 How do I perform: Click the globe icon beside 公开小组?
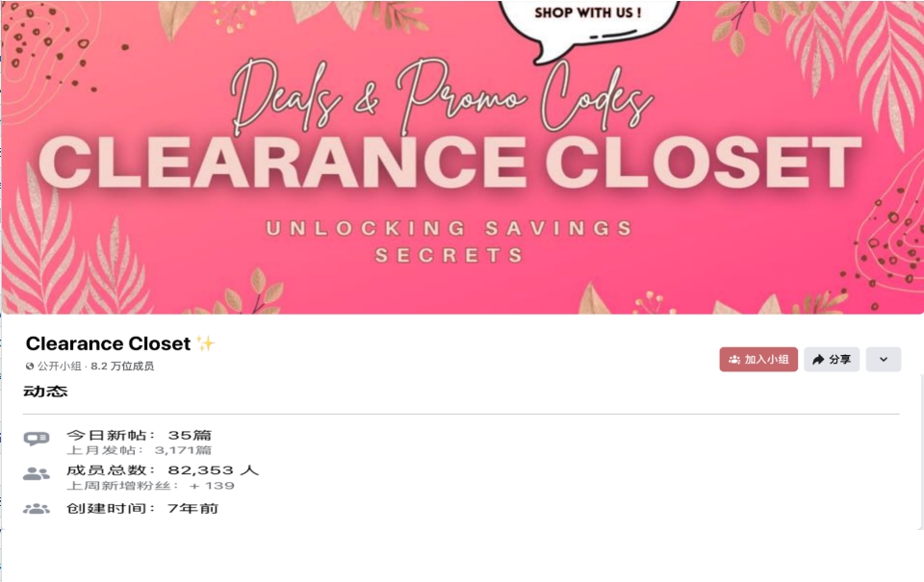(x=30, y=367)
